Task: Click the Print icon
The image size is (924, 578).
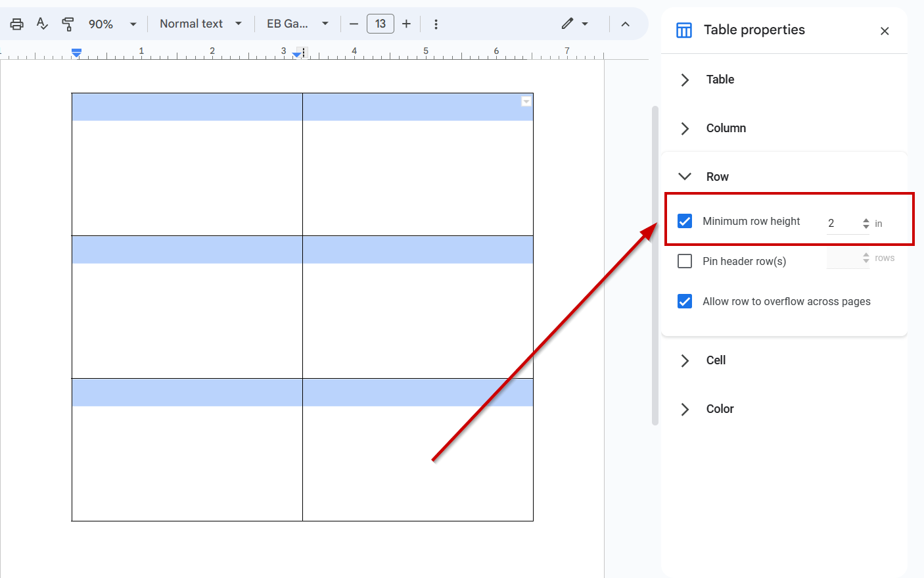Action: pos(16,23)
